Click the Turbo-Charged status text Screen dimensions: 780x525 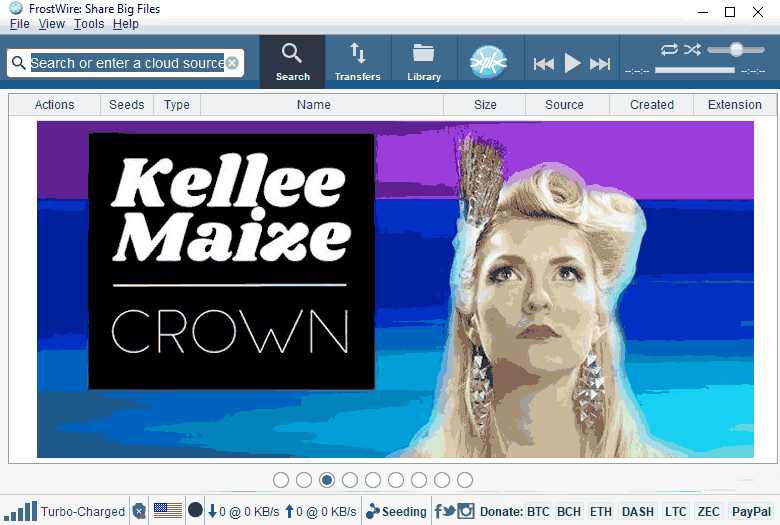83,512
